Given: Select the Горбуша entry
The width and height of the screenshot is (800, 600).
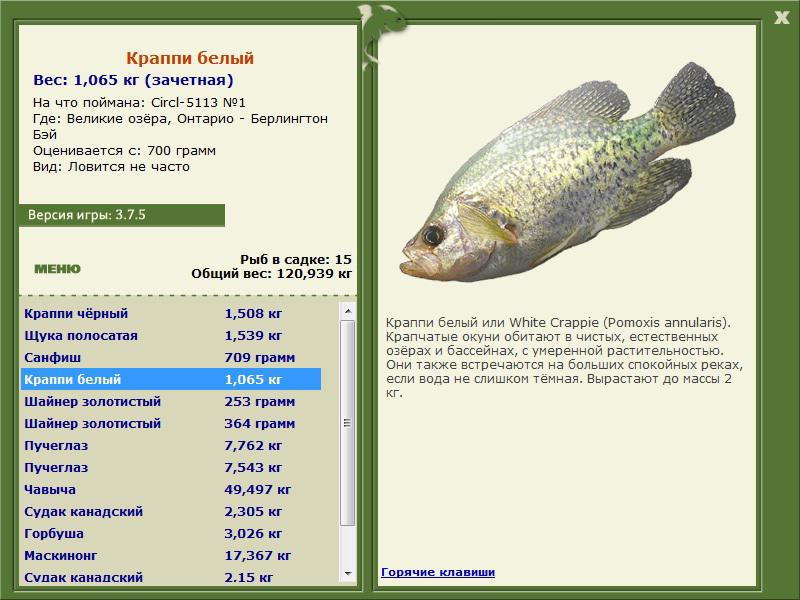Looking at the screenshot, I should tap(171, 533).
